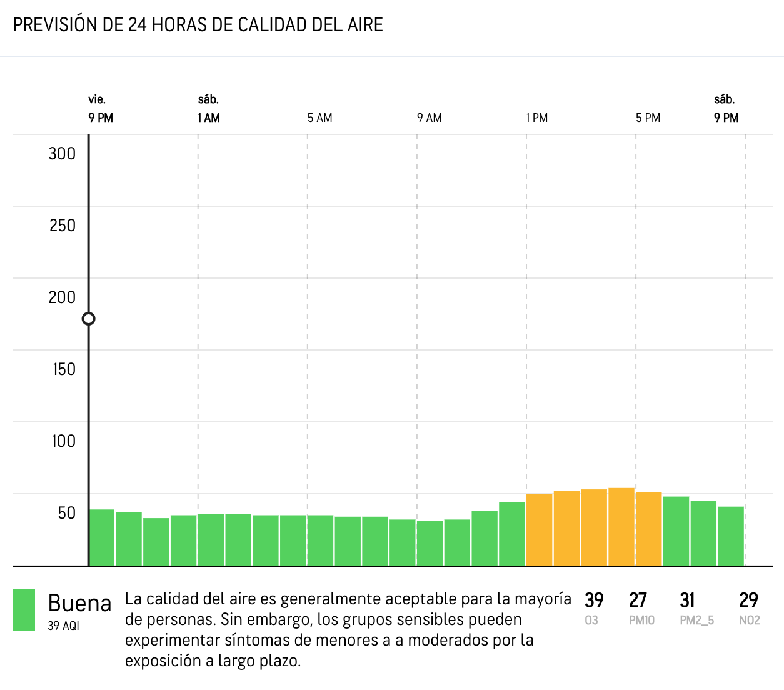Select the 5 PM time label
The height and width of the screenshot is (690, 784).
point(648,117)
